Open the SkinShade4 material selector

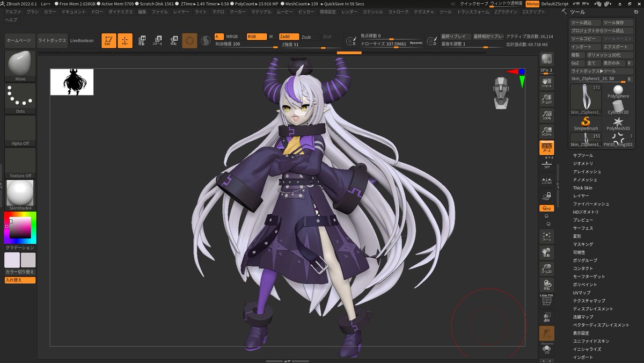click(20, 195)
